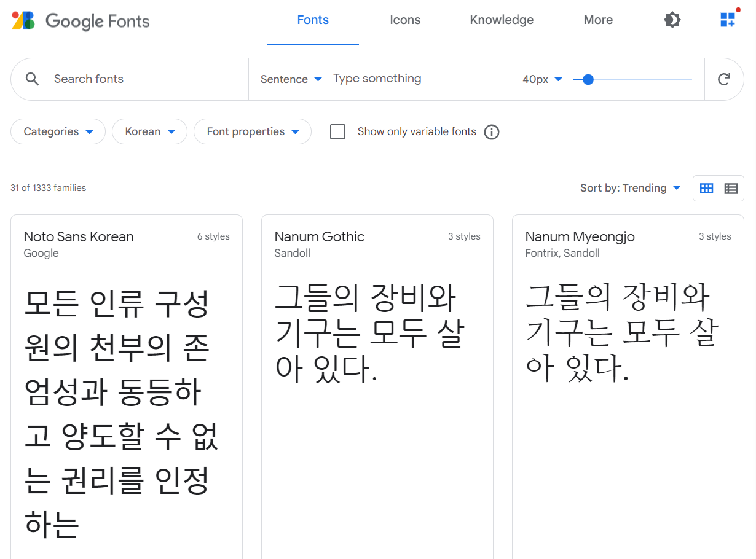Click the Nanum Gothic preview text
The width and height of the screenshot is (756, 559).
pyautogui.click(x=369, y=332)
